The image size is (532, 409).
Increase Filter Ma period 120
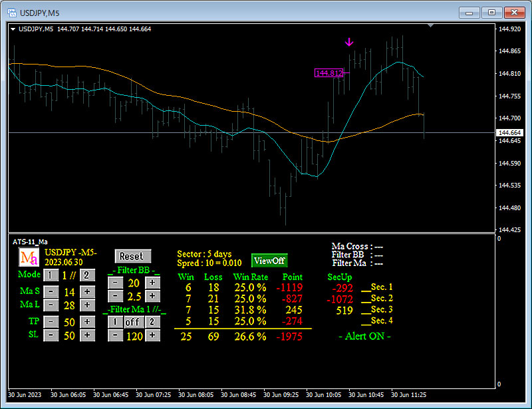point(152,335)
